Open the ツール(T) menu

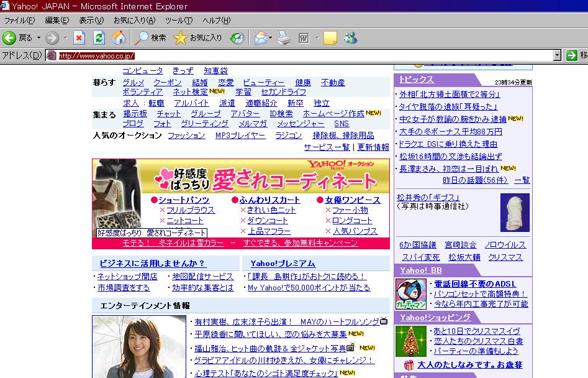pos(179,21)
